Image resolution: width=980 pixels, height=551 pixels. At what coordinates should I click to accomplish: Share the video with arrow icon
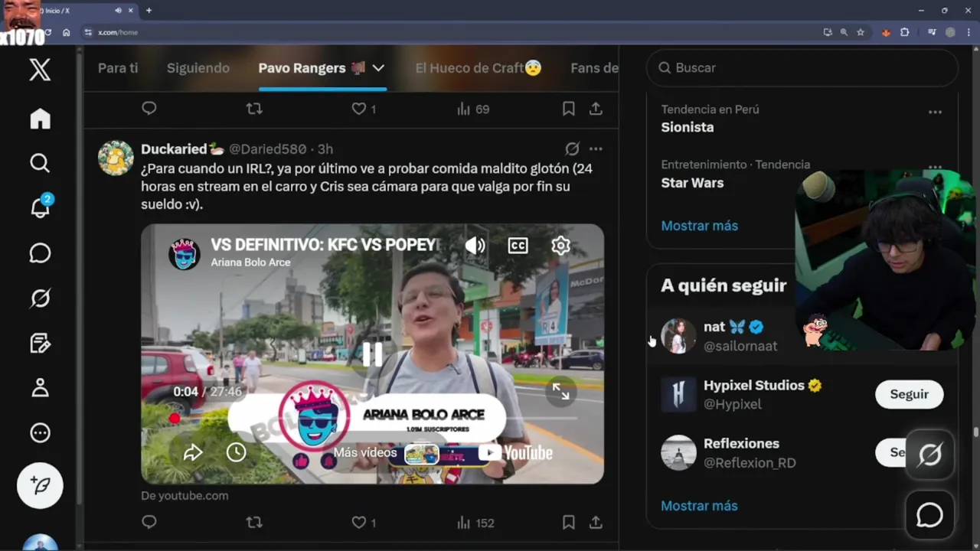[193, 452]
